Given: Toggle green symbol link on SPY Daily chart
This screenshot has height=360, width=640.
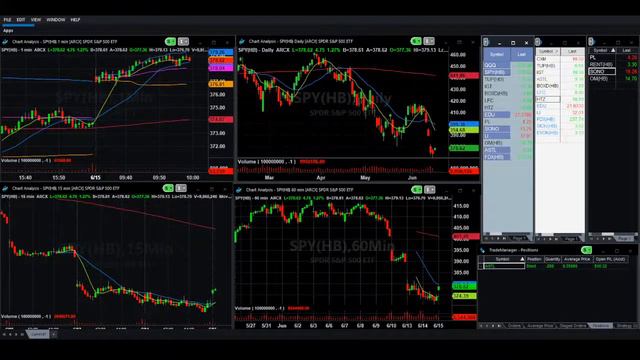Looking at the screenshot, I should click(416, 41).
